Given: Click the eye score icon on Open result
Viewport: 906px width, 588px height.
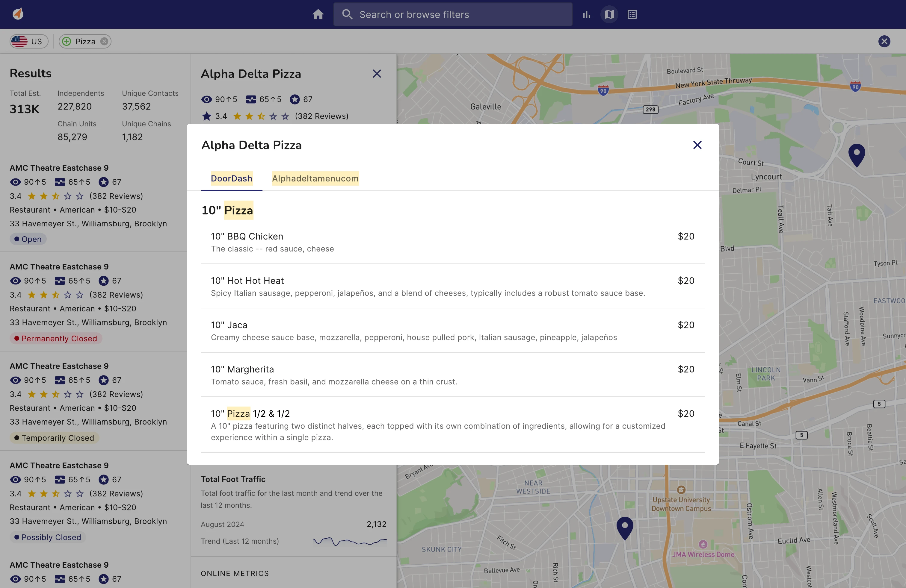Looking at the screenshot, I should 15,182.
